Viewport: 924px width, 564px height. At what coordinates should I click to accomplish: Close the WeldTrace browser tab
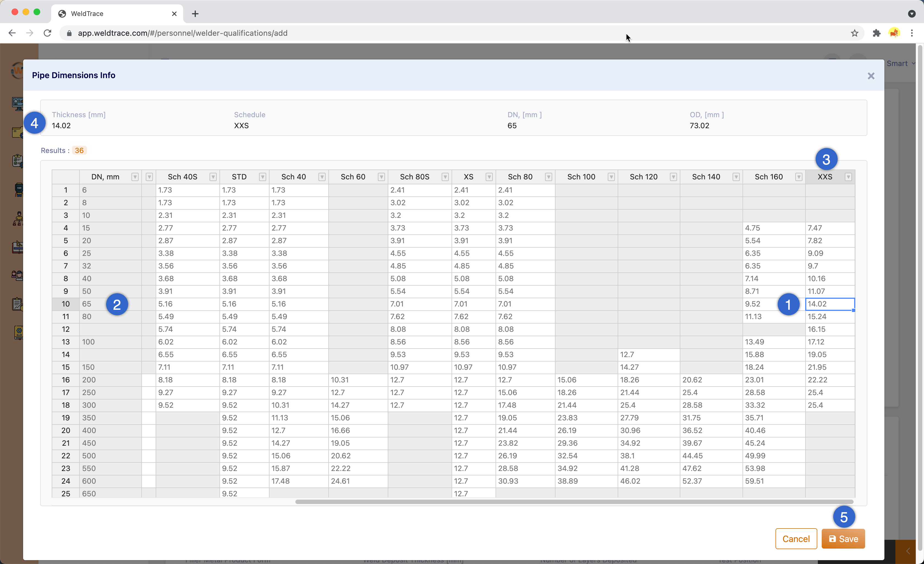[x=174, y=14]
